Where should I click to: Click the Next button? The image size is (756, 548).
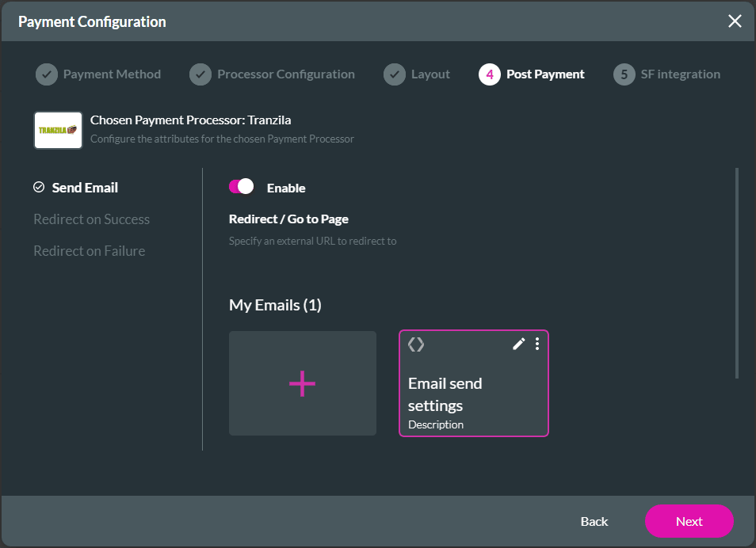689,521
